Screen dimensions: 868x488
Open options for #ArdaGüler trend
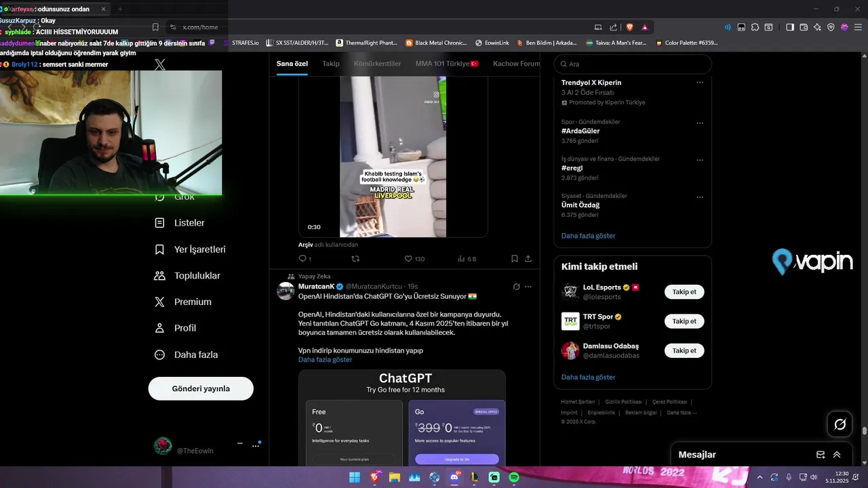pos(700,123)
